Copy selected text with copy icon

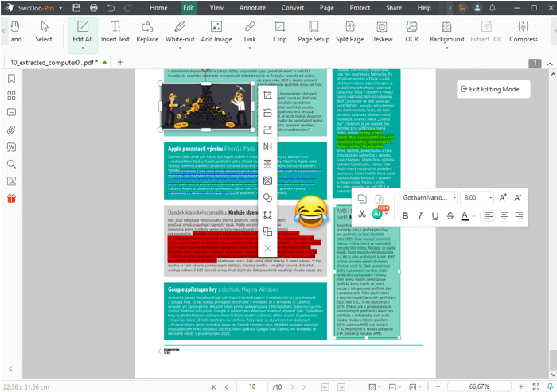[x=362, y=199]
